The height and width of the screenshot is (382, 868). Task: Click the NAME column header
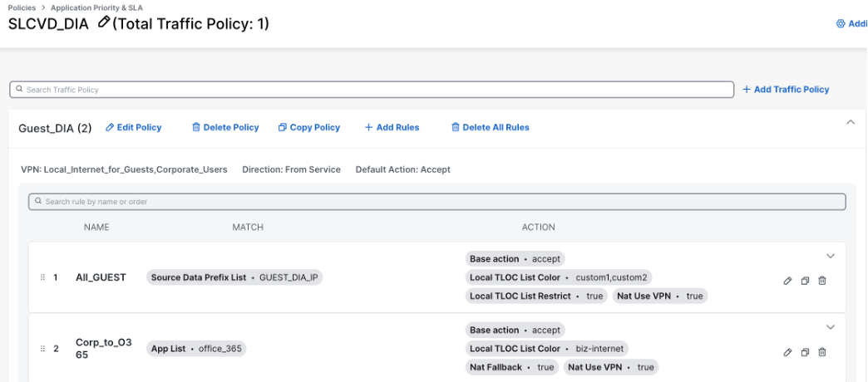click(x=96, y=228)
